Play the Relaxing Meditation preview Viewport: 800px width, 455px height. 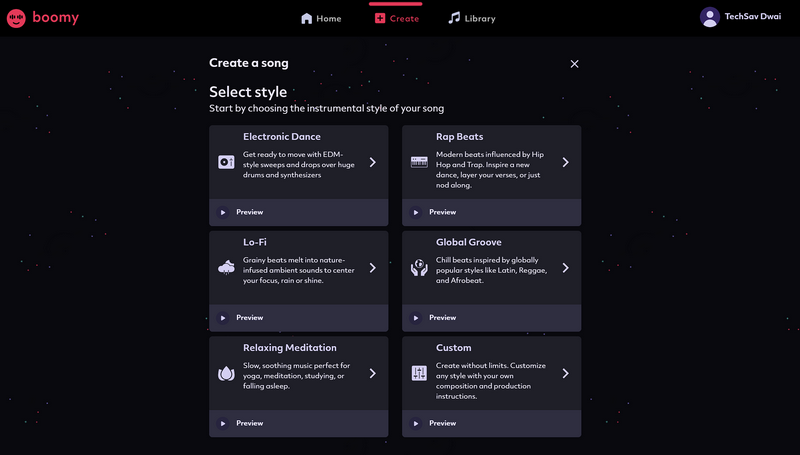223,423
